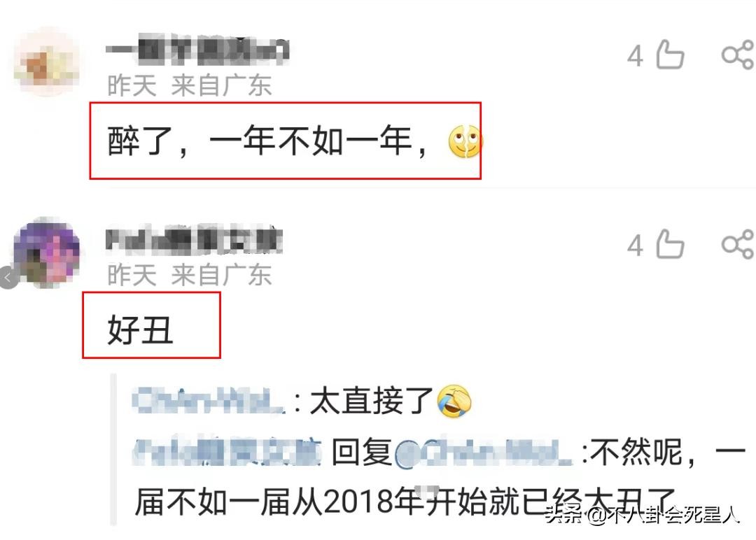Share the first comment
Viewport: 756px width, 540px height.
pyautogui.click(x=738, y=55)
